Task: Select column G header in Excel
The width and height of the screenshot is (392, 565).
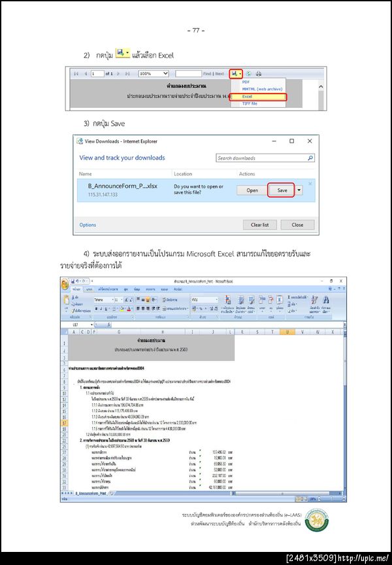Action: pyautogui.click(x=119, y=332)
